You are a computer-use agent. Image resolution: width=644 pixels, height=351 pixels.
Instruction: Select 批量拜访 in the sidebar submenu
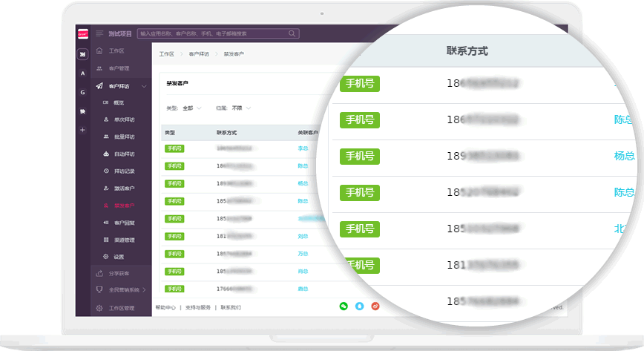point(124,137)
